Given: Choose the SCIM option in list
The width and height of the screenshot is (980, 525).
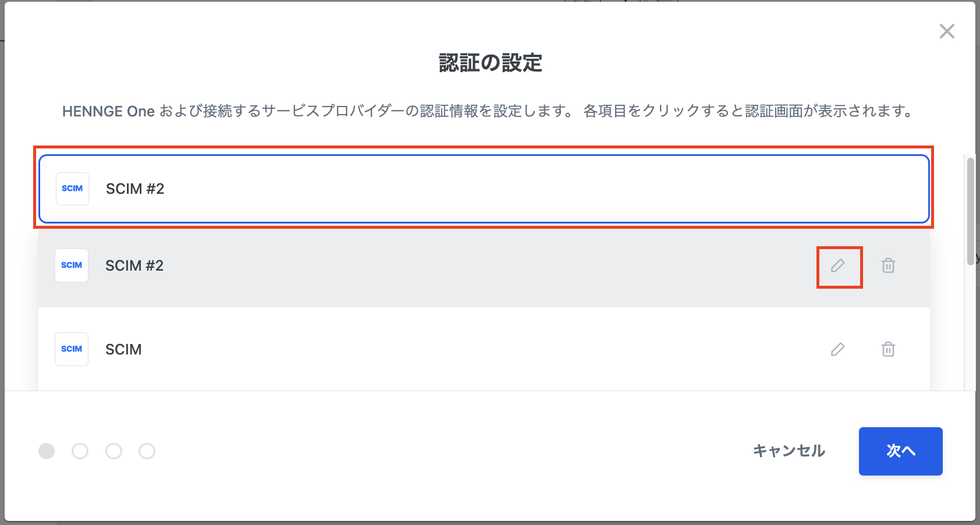Looking at the screenshot, I should click(x=484, y=349).
